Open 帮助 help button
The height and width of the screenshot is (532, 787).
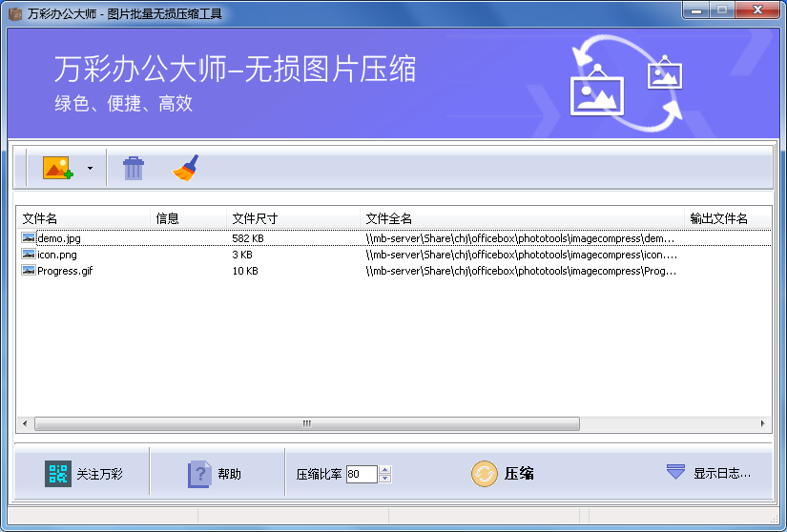(x=215, y=474)
